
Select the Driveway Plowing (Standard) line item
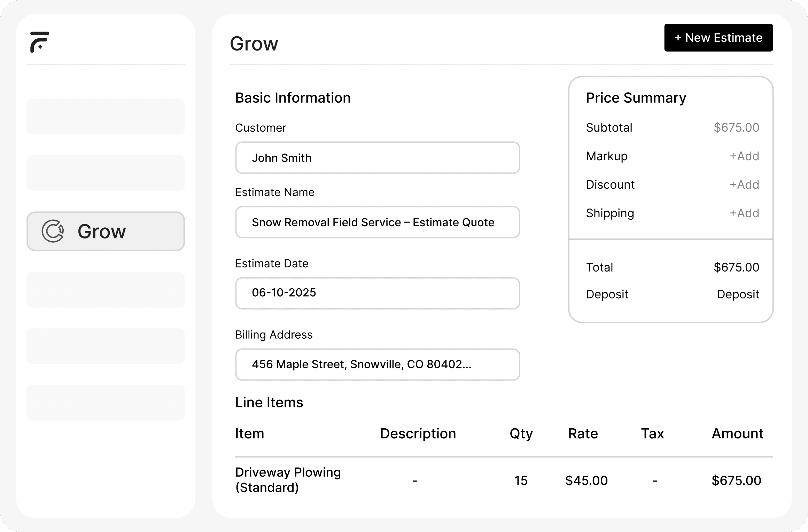(x=288, y=480)
